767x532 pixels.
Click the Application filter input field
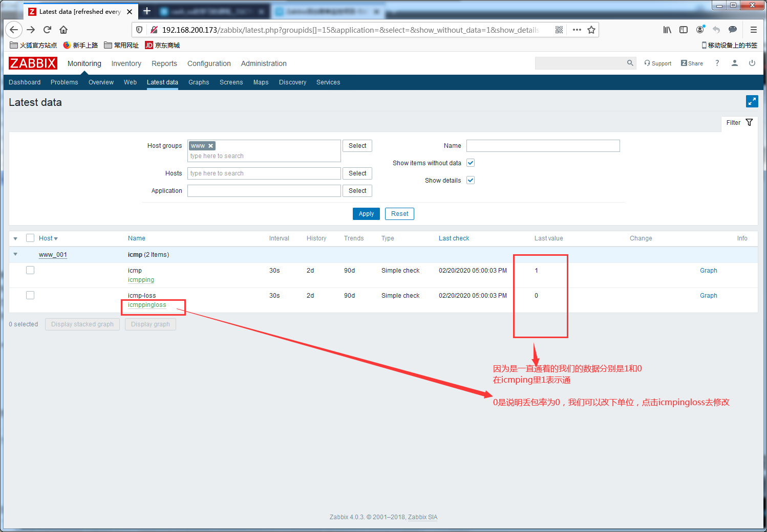pos(264,191)
